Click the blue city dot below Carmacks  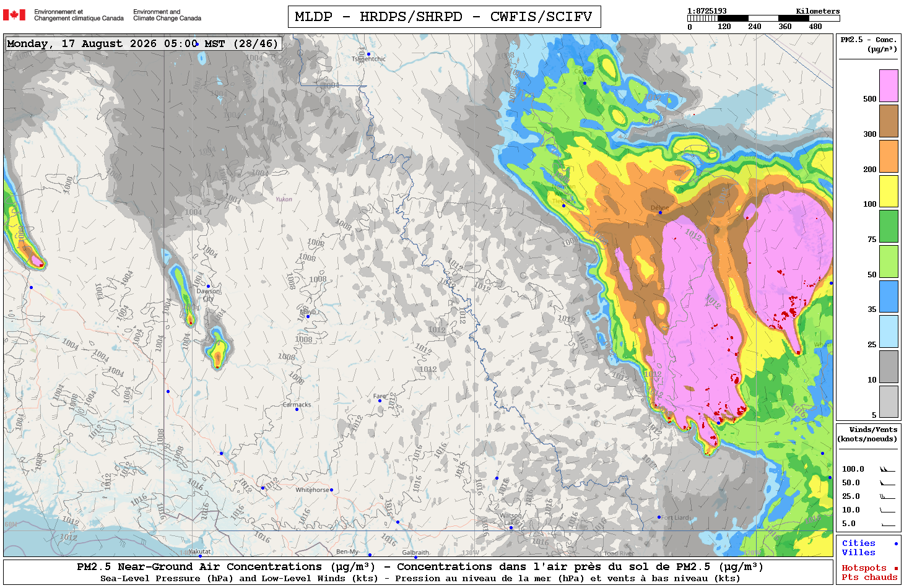pos(297,409)
